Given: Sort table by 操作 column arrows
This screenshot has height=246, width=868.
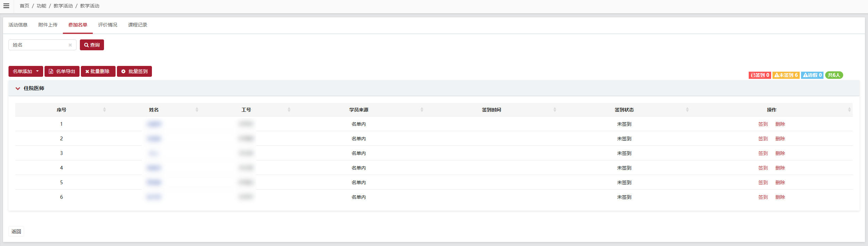Looking at the screenshot, I should tap(849, 110).
